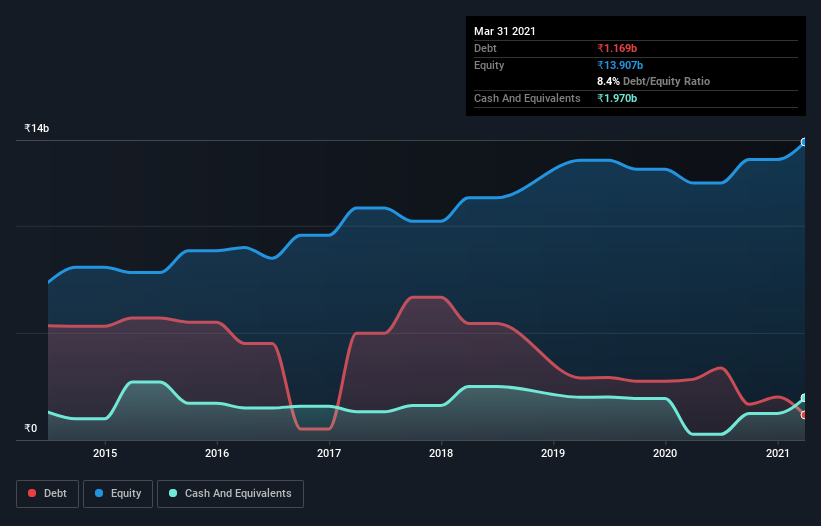Click the 8.4% Debt/Equity Ratio text
This screenshot has height=526, width=821.
653,82
